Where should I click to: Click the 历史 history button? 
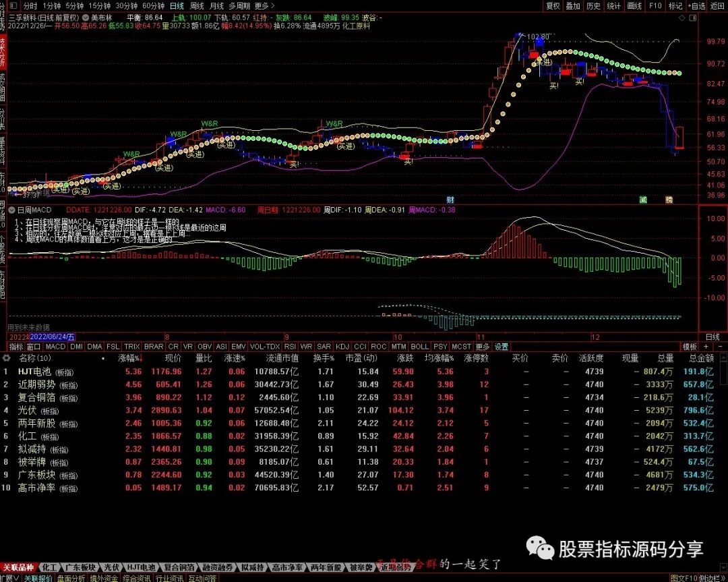(593, 6)
